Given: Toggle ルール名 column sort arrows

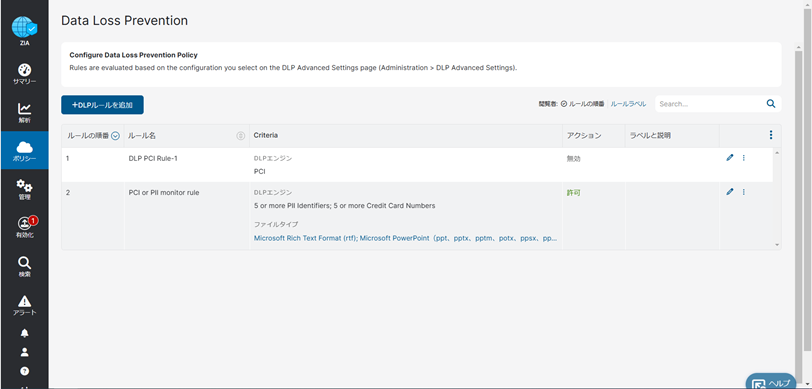Looking at the screenshot, I should point(240,136).
